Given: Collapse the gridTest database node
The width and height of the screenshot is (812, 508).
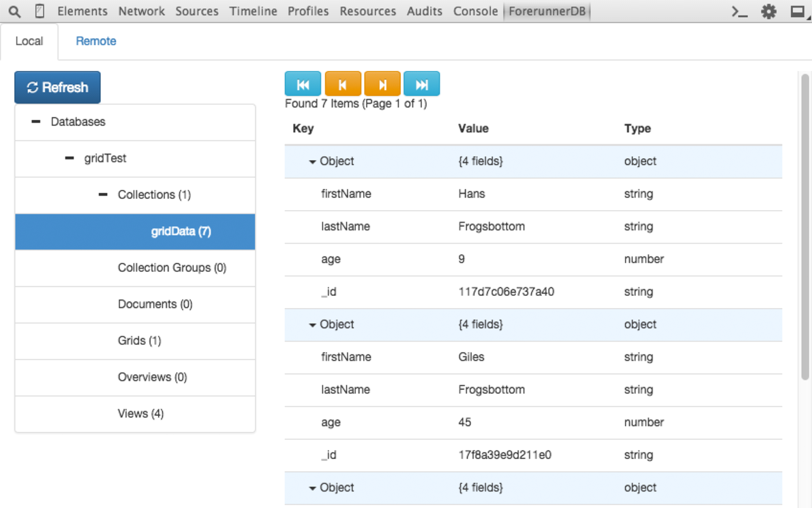Looking at the screenshot, I should tap(69, 158).
